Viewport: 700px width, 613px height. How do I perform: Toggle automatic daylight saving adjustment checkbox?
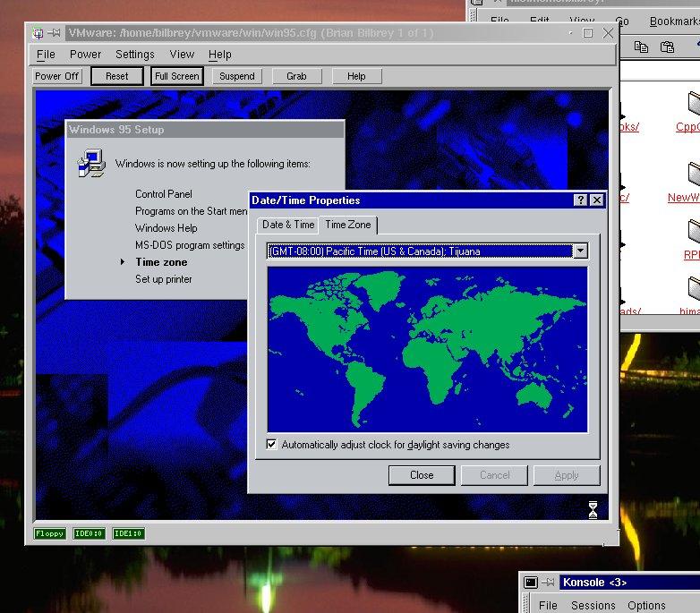point(272,445)
